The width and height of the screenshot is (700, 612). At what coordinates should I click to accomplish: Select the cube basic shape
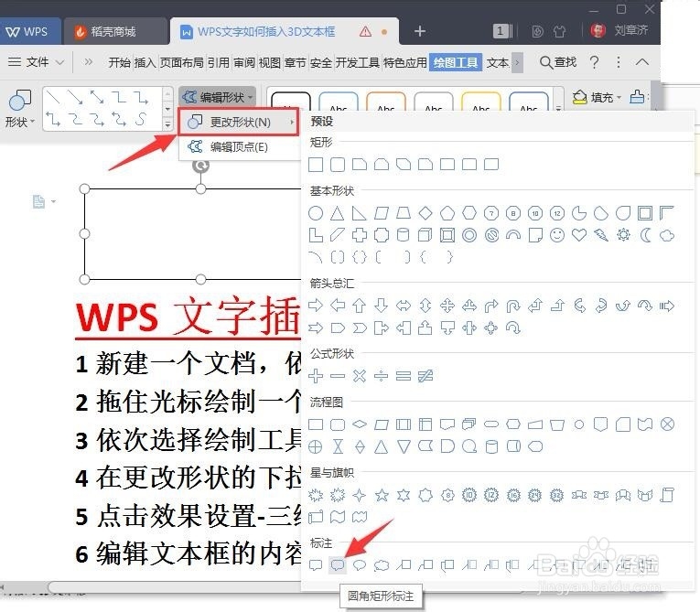[425, 235]
